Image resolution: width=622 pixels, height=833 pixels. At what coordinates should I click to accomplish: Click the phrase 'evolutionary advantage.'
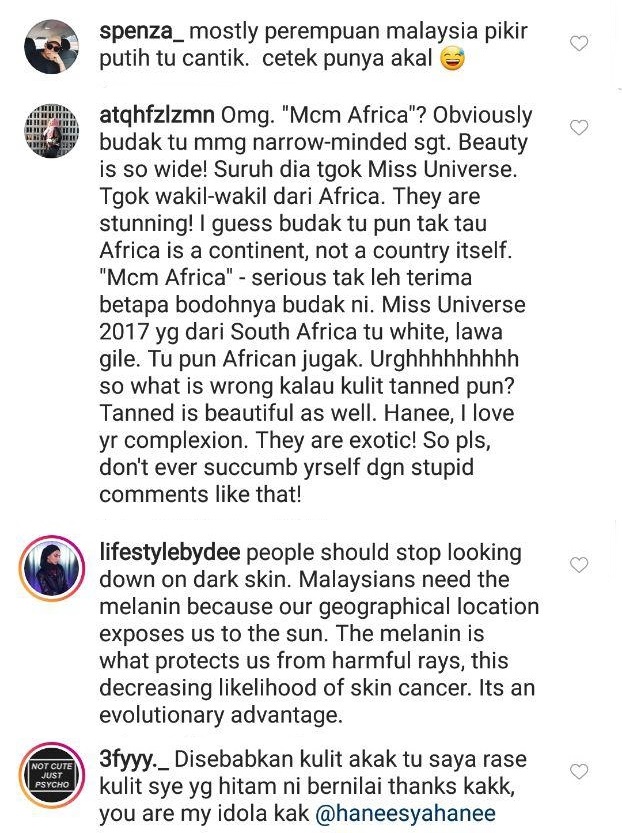tap(221, 715)
